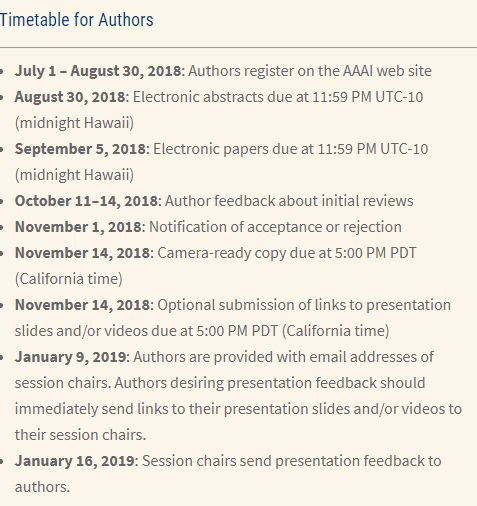
Task: Select the bold "November 1, 2018" date
Action: [78, 227]
